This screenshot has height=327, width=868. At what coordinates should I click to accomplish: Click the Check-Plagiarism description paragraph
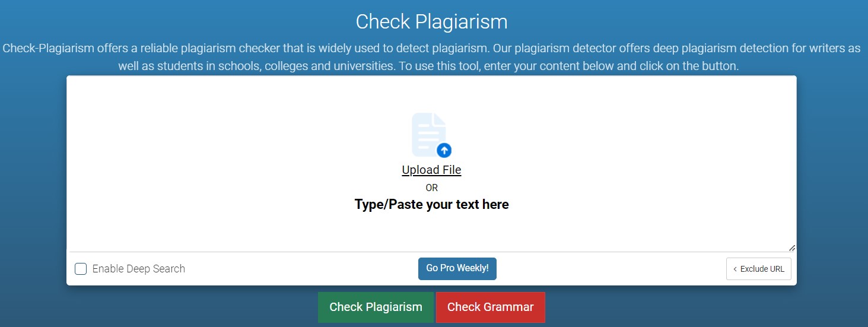point(431,57)
